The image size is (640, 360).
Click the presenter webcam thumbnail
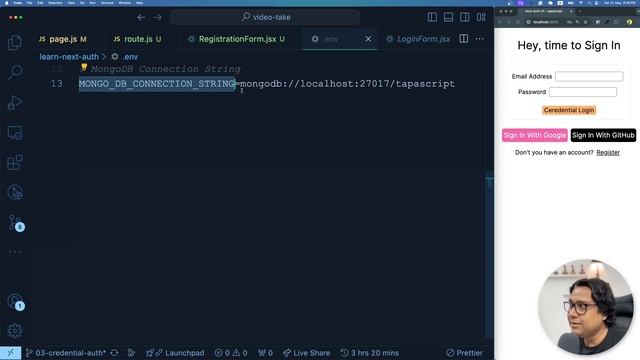pyautogui.click(x=585, y=307)
